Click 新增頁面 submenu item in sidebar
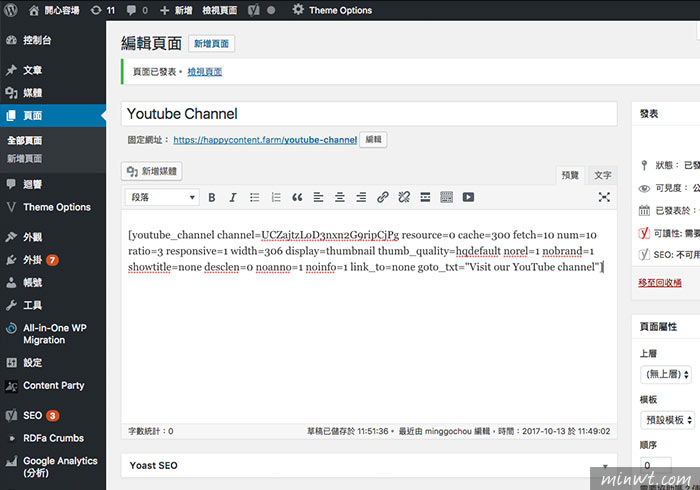The image size is (700, 490). tap(25, 159)
